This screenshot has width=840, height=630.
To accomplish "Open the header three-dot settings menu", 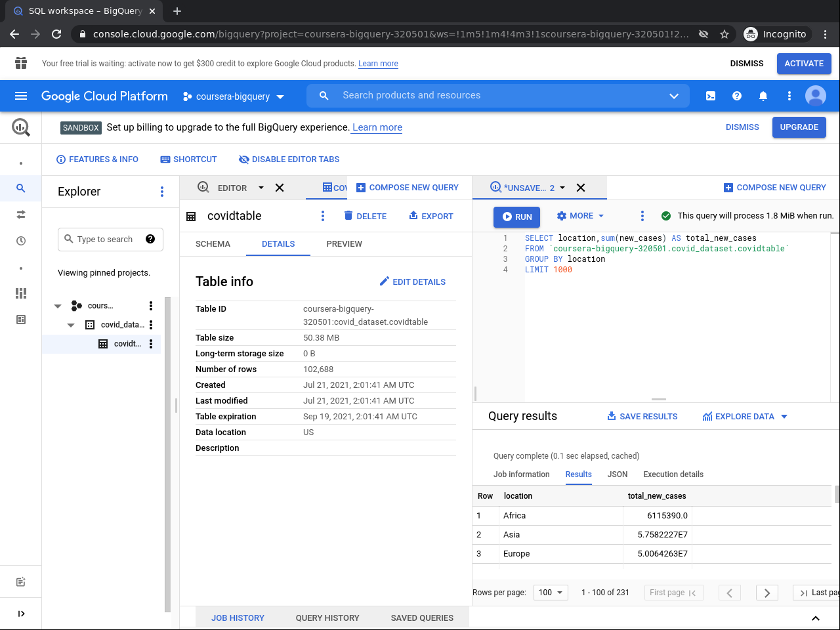I will [x=789, y=96].
